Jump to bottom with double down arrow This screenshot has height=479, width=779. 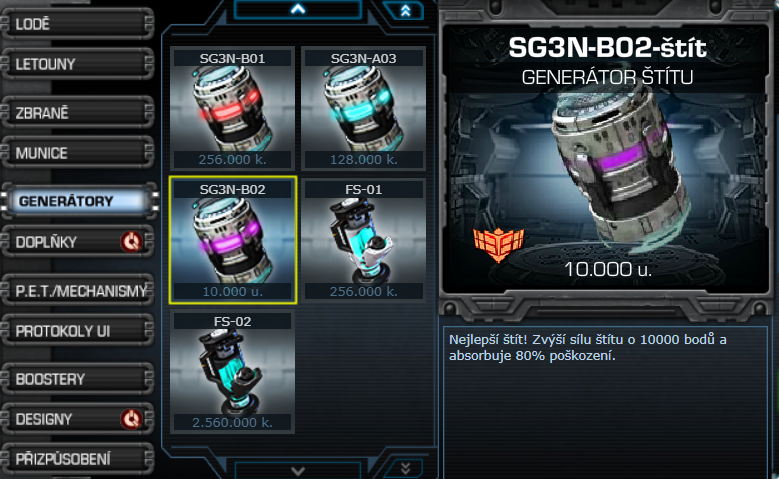pyautogui.click(x=405, y=468)
